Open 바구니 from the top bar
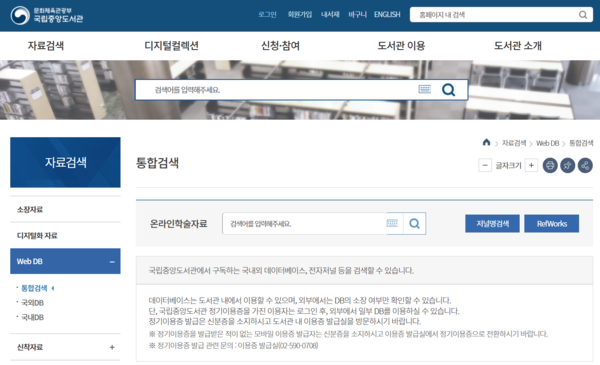 click(x=357, y=15)
